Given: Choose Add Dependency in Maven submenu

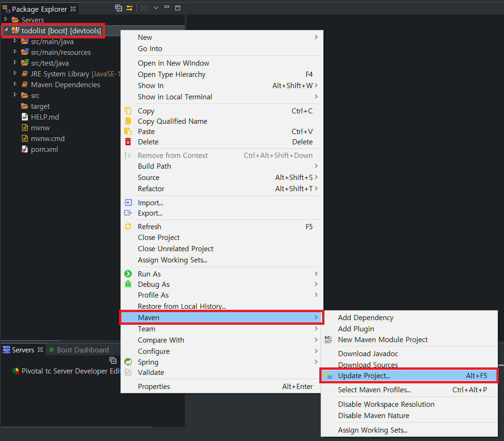Looking at the screenshot, I should click(x=409, y=317).
